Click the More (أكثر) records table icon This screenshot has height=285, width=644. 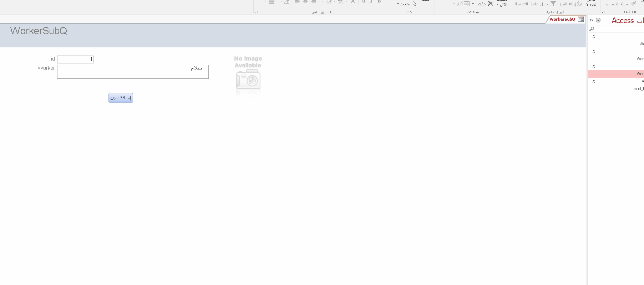click(467, 4)
